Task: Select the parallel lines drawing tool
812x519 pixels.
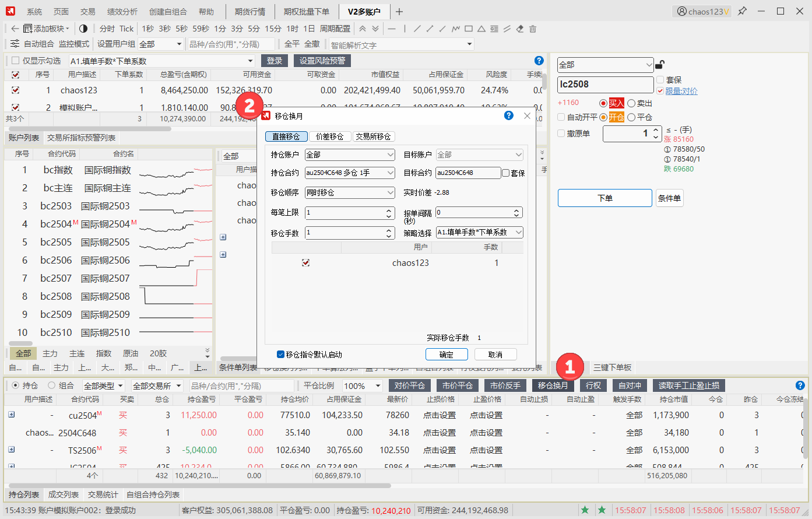Action: coord(507,29)
